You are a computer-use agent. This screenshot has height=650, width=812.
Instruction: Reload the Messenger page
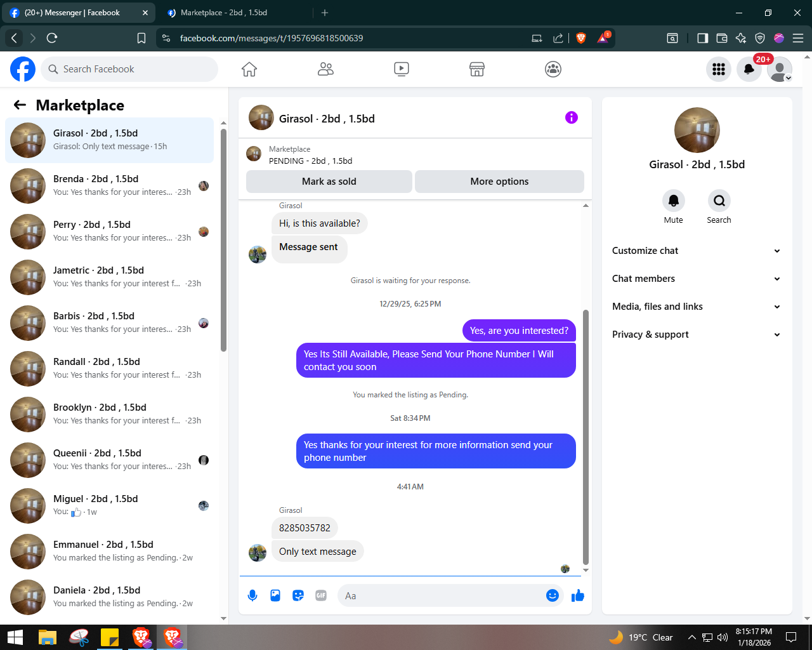pos(53,38)
